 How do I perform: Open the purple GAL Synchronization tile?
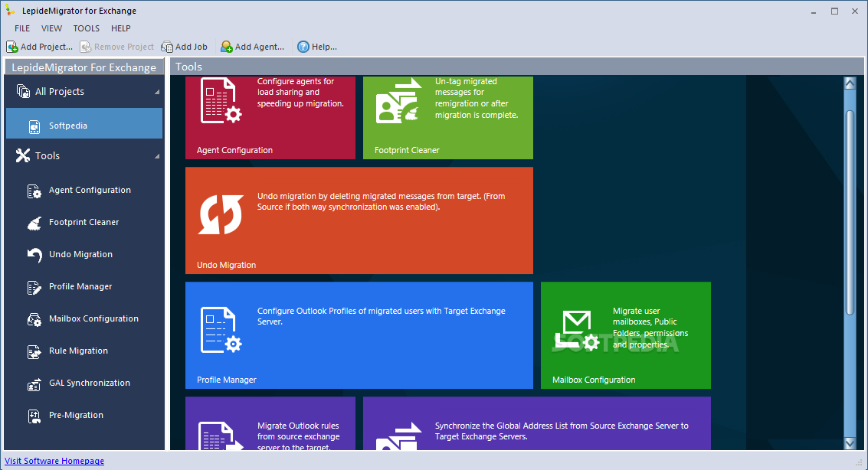pos(537,423)
